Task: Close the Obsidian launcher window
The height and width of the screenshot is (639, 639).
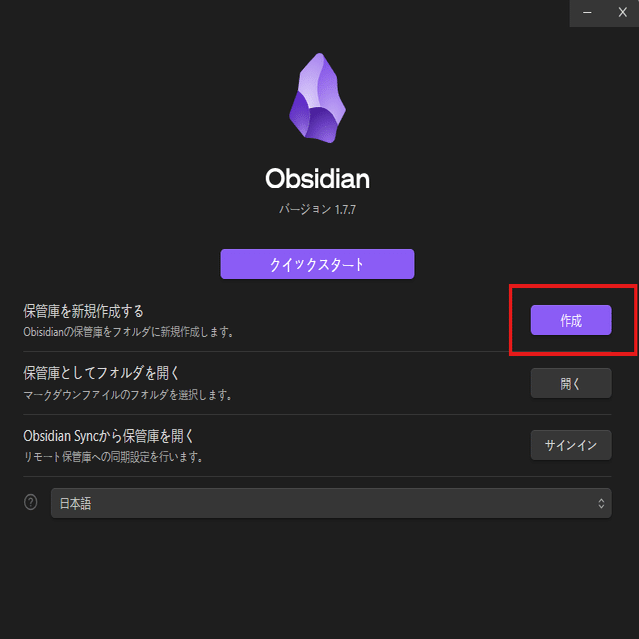Action: (x=622, y=13)
